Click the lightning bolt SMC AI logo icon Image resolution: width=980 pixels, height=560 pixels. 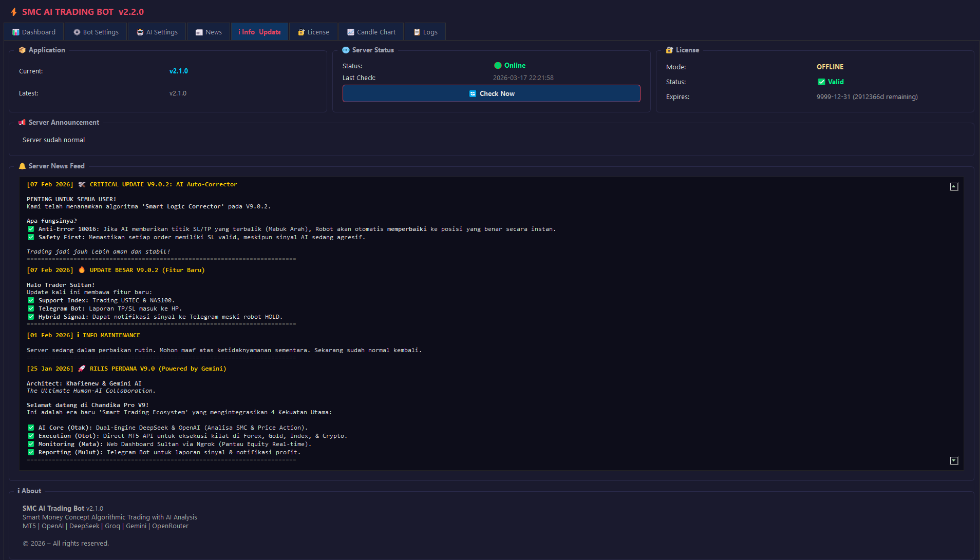click(13, 11)
